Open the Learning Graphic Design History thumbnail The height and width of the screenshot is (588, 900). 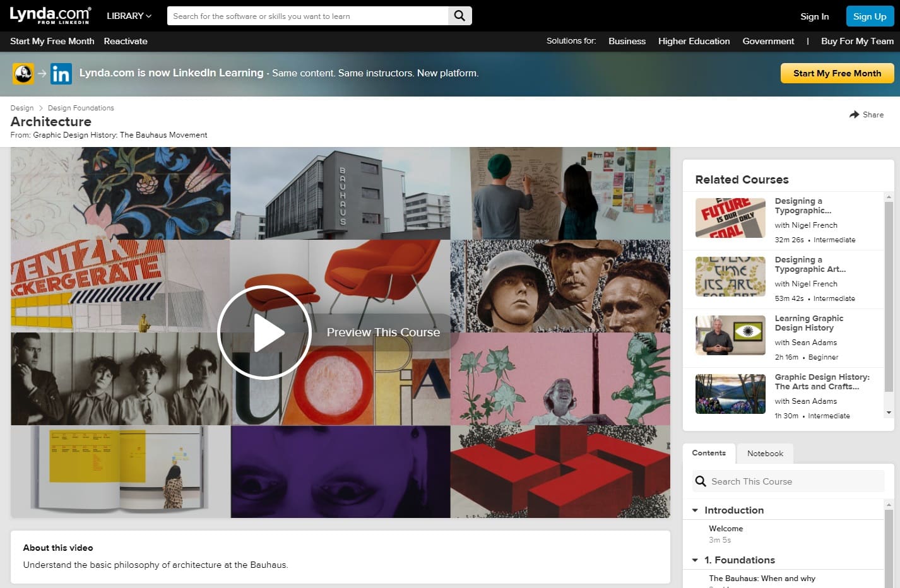(730, 335)
